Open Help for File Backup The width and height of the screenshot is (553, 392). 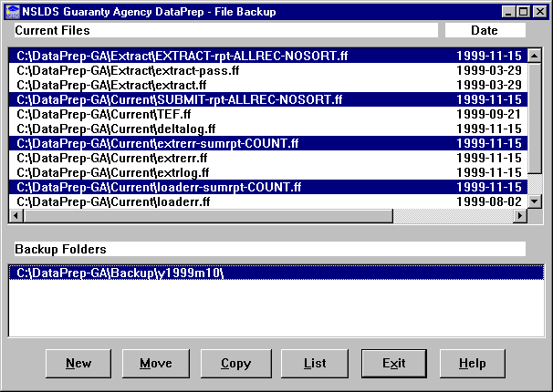tap(472, 364)
